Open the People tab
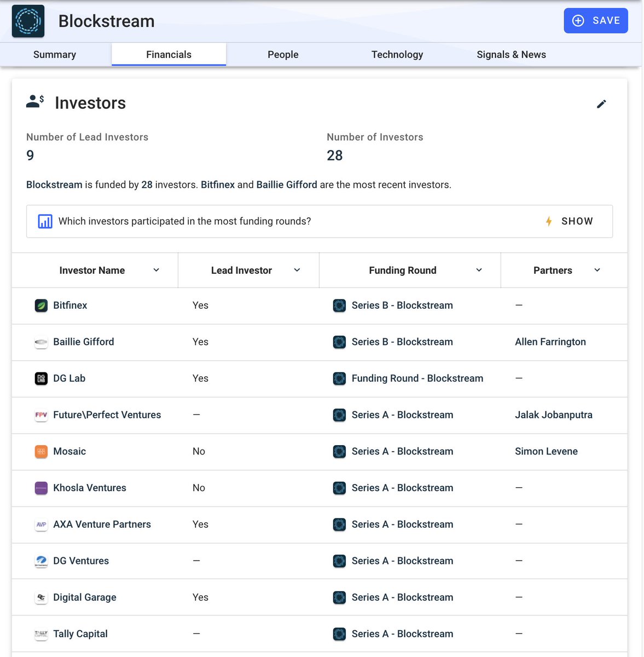 pos(283,55)
